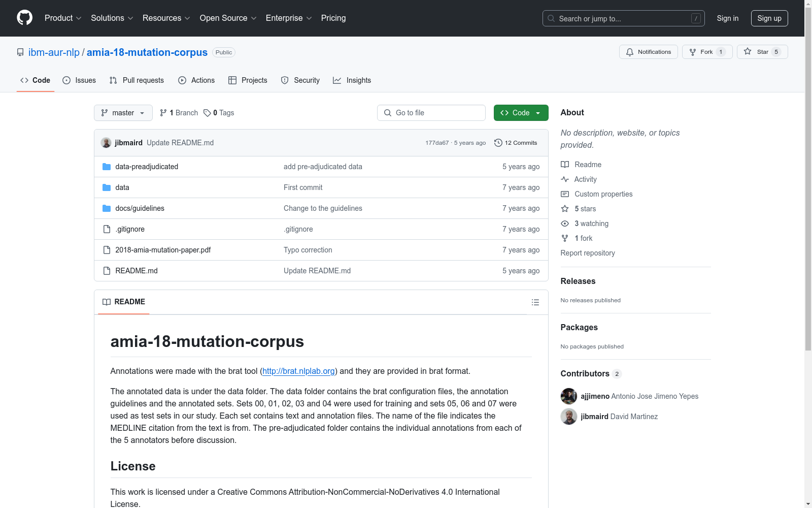
Task: Open the Actions tab
Action: coord(196,80)
